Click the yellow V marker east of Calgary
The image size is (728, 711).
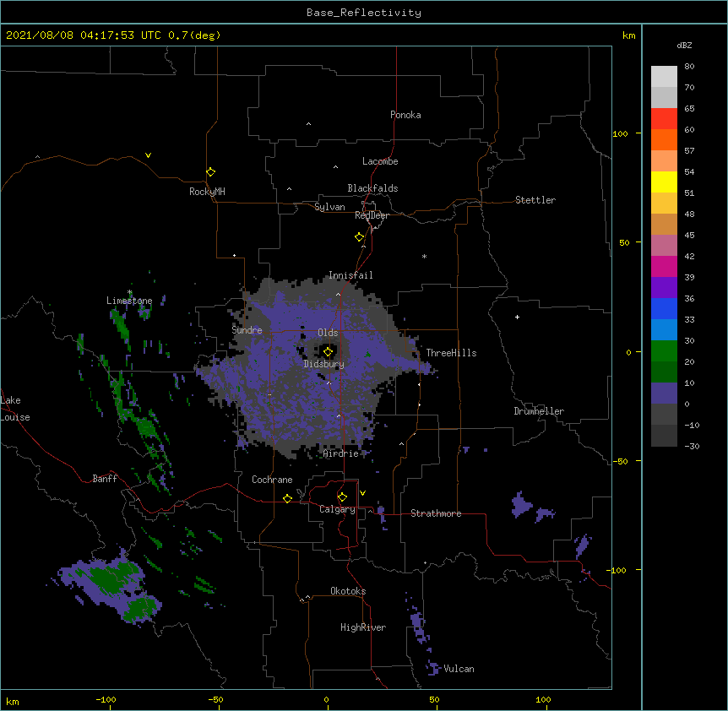[362, 493]
